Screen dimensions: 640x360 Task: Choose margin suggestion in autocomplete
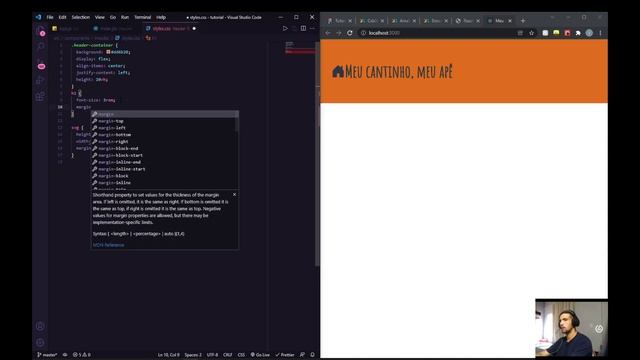(164, 114)
